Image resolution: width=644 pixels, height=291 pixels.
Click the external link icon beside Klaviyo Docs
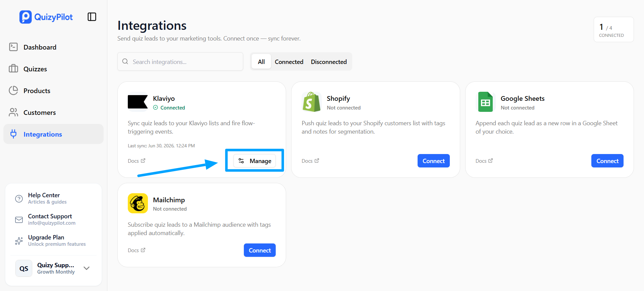[143, 161]
